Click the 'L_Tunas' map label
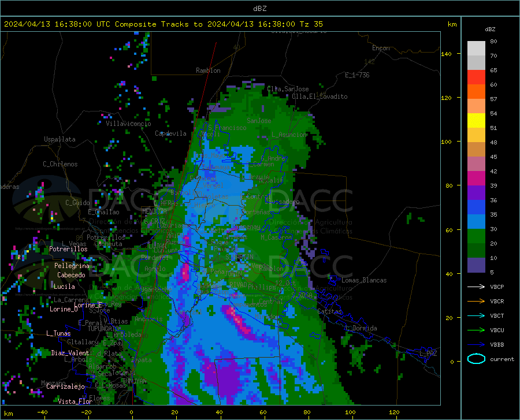520x420 pixels. (58, 333)
